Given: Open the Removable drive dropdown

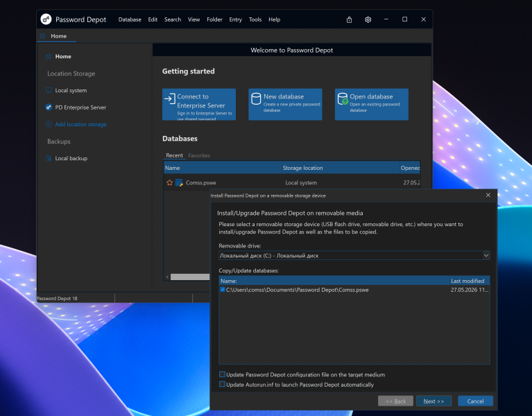Looking at the screenshot, I should [x=486, y=255].
